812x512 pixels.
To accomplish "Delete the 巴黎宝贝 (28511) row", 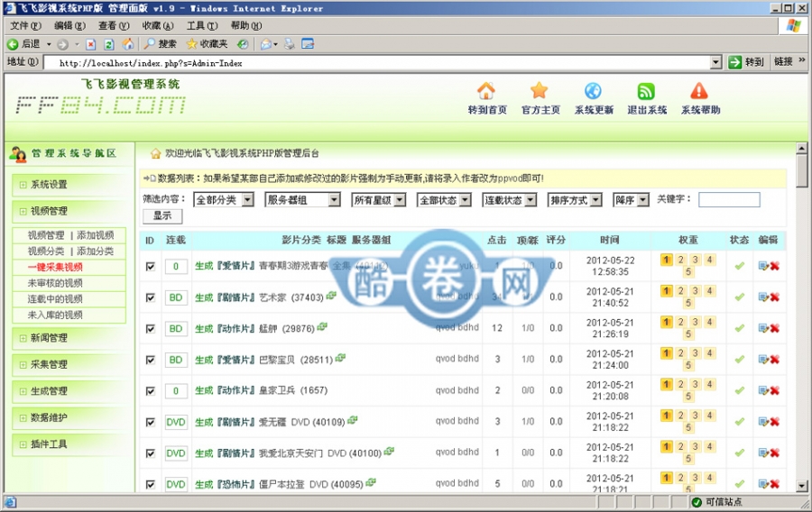I will tap(775, 360).
